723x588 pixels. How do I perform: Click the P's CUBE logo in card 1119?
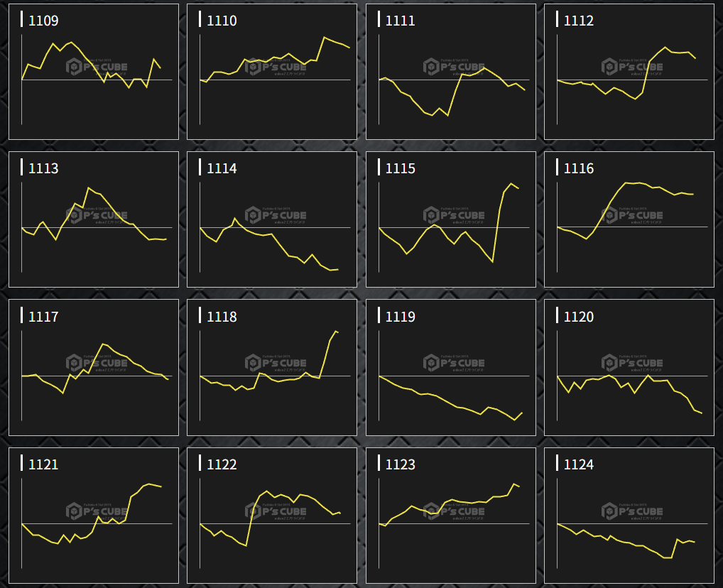click(453, 364)
